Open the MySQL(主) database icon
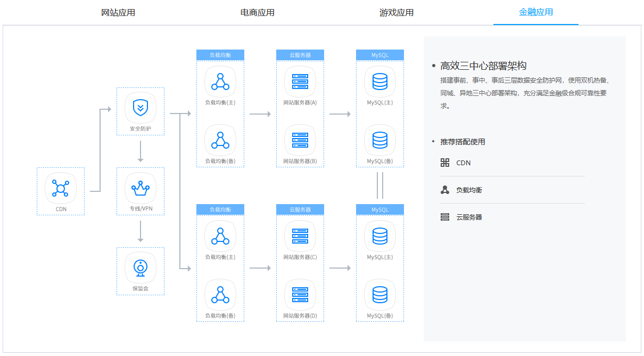The height and width of the screenshot is (356, 644). (x=379, y=81)
